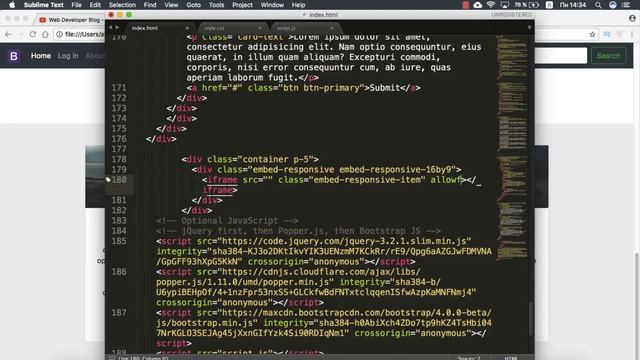Click the webpage search input field
This screenshot has height=360, width=640.
click(x=561, y=56)
